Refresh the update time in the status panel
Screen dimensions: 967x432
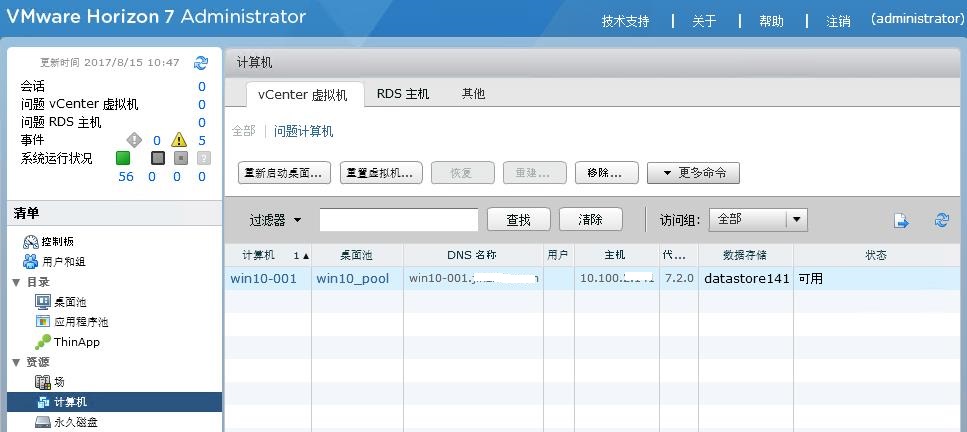coord(201,62)
